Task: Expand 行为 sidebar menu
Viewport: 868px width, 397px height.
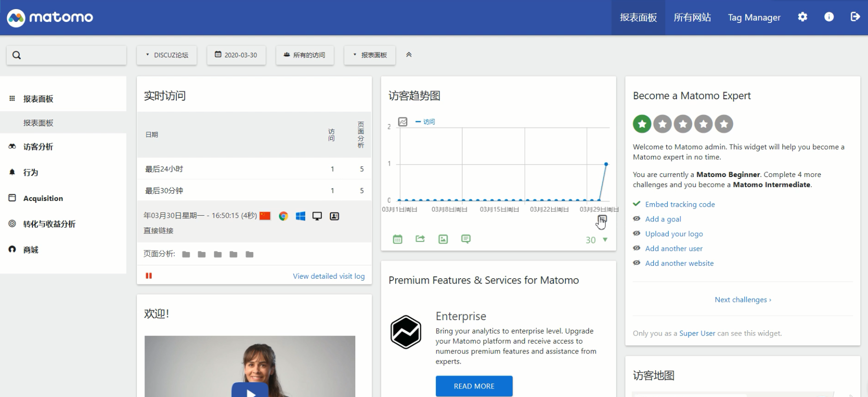Action: [31, 173]
